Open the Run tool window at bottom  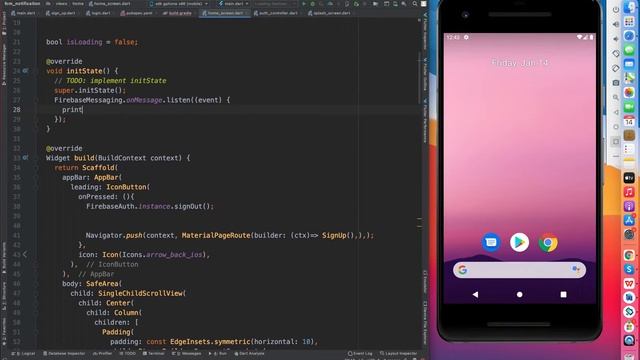click(218, 353)
